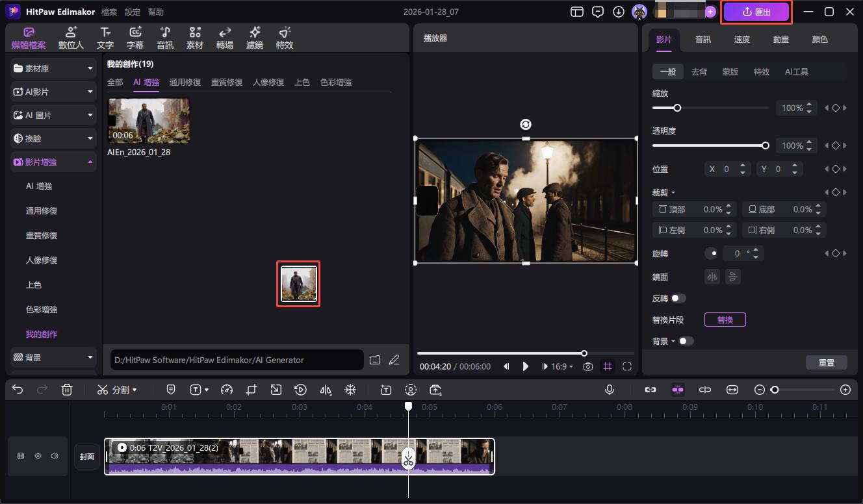Select the 畫質修復 filter tab
Viewport: 863px width, 504px height.
(227, 82)
